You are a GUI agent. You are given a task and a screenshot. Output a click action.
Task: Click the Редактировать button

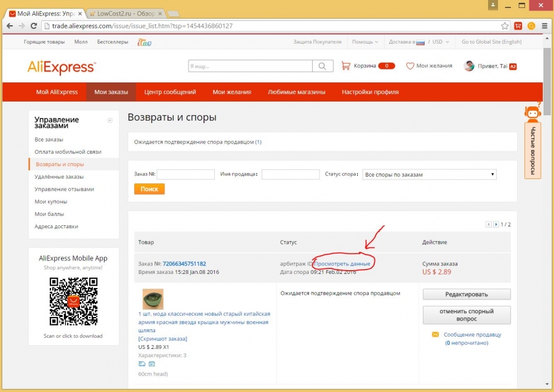point(466,294)
